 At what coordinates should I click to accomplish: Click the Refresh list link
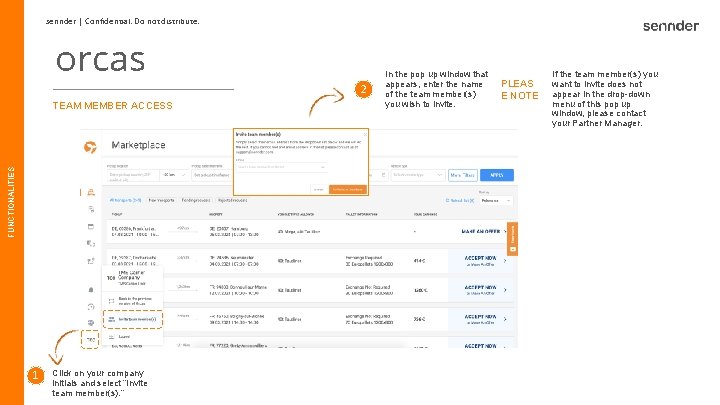(x=460, y=201)
